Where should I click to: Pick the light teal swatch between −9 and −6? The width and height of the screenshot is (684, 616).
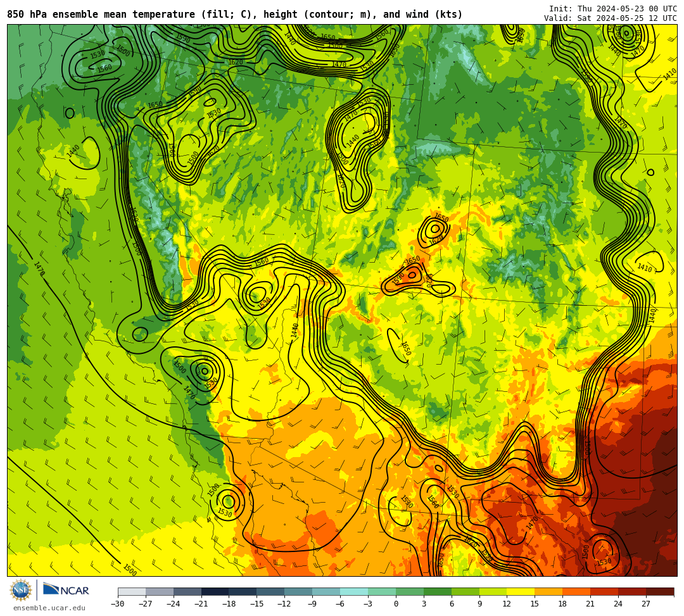[326, 591]
